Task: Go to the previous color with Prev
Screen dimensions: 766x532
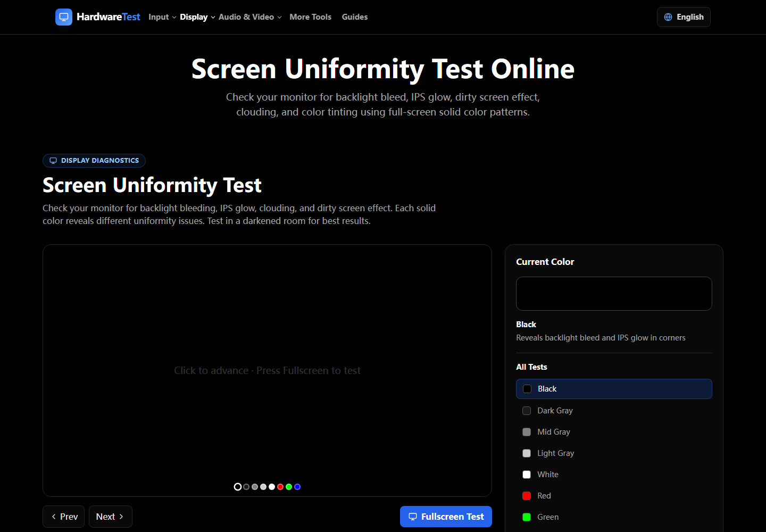Action: click(x=64, y=517)
